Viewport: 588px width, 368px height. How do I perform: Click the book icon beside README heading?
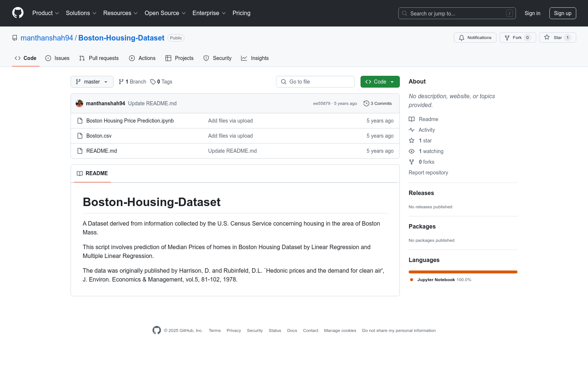(x=80, y=173)
